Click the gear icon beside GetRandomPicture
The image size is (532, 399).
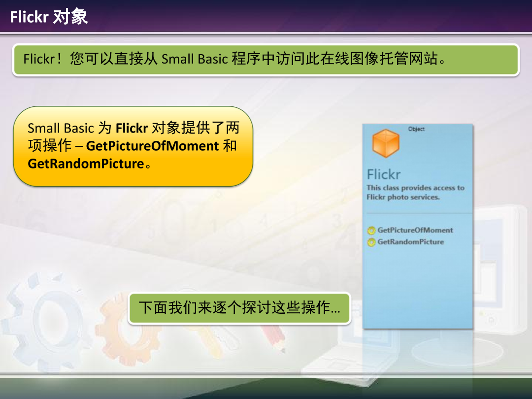(x=372, y=242)
